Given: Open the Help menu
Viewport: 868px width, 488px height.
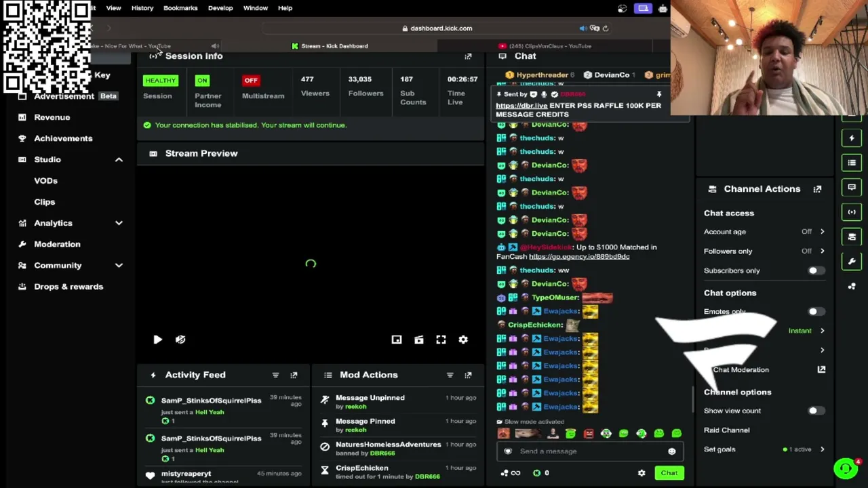Looking at the screenshot, I should 285,8.
